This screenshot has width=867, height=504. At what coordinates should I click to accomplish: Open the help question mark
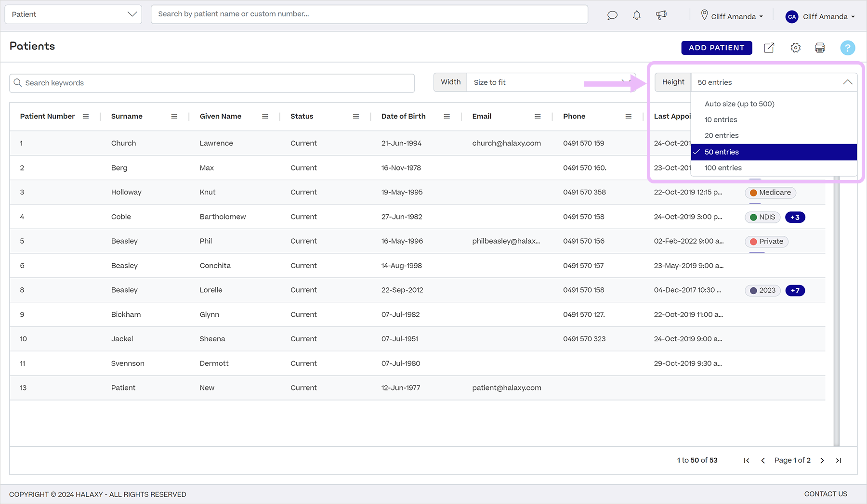coord(848,48)
